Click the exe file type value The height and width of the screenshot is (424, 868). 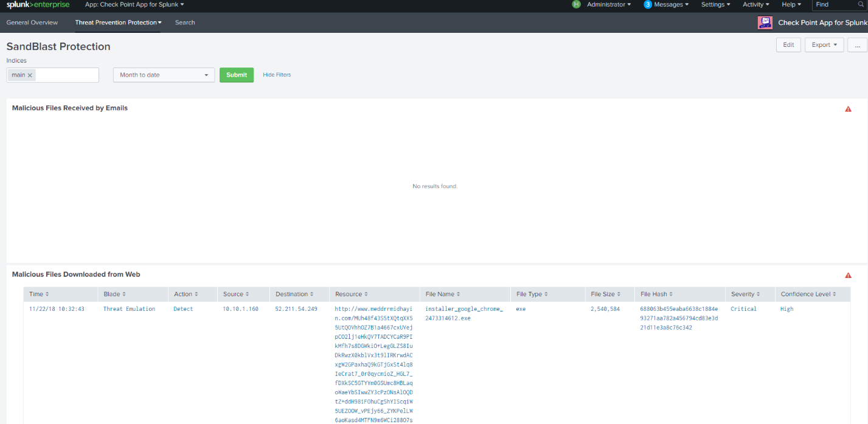click(x=521, y=309)
